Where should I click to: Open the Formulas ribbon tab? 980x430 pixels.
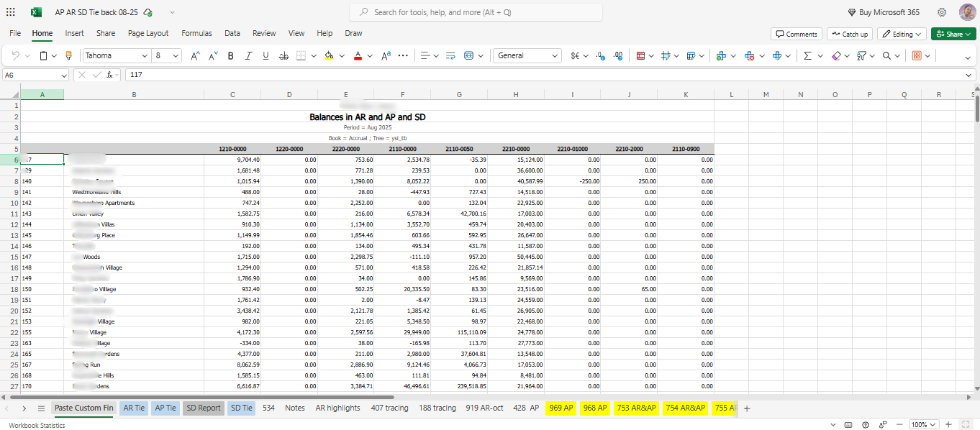[196, 33]
